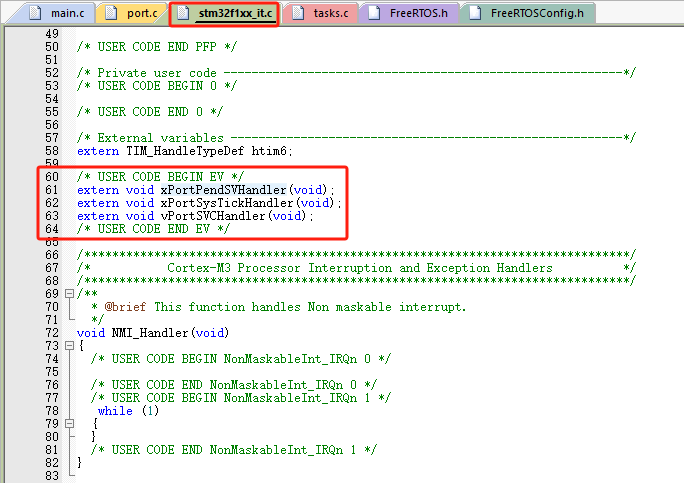Click on htim6 declaration in line 58
The height and width of the screenshot is (483, 684).
[x=269, y=151]
